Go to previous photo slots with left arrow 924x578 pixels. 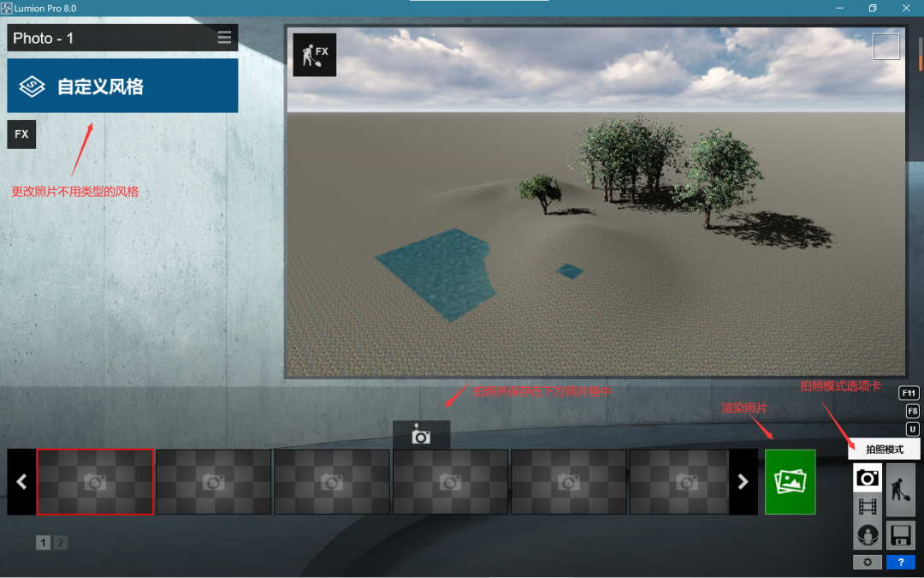(x=21, y=482)
